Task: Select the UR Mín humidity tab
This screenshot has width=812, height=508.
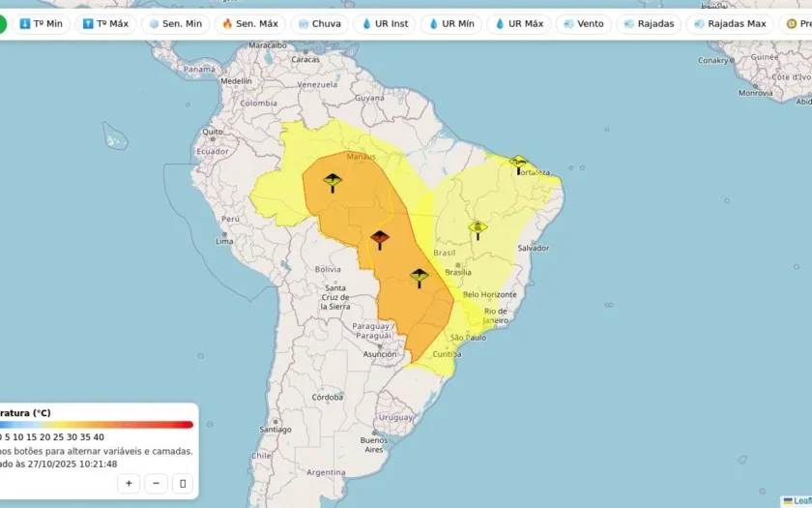Action: pos(451,24)
